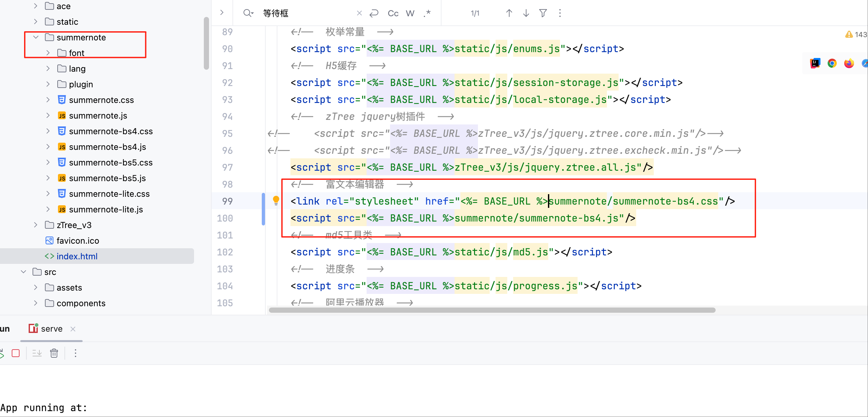868x417 pixels.
Task: Open page in Firefox browser
Action: pyautogui.click(x=849, y=63)
